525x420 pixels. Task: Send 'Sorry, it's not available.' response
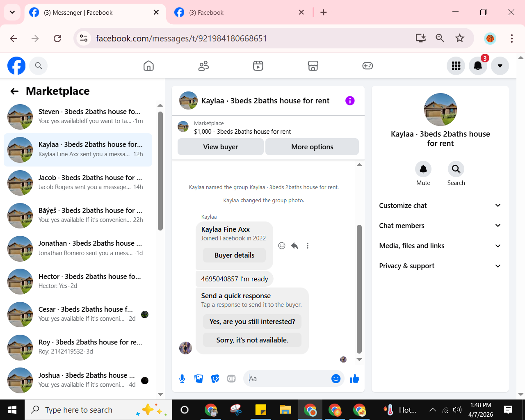(252, 340)
